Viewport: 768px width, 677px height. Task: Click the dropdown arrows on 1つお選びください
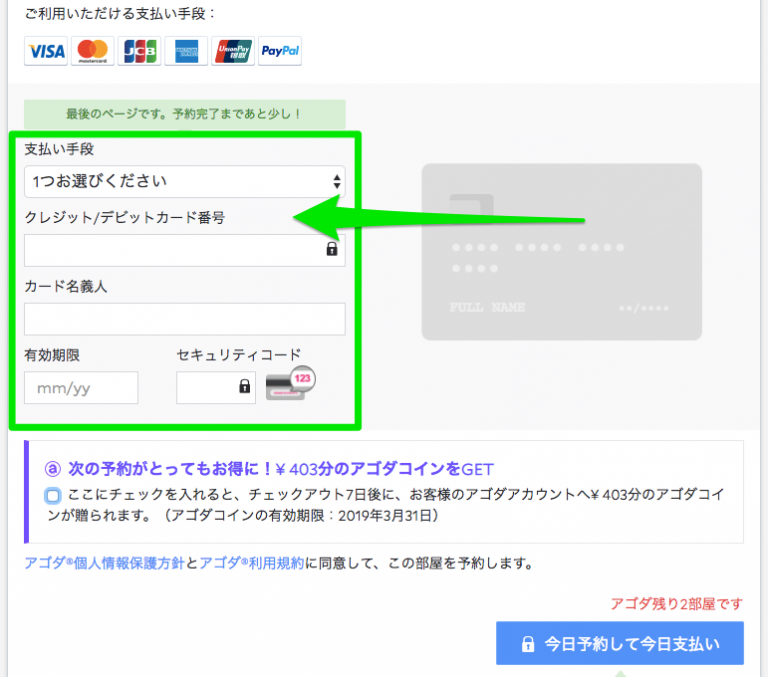click(x=336, y=181)
